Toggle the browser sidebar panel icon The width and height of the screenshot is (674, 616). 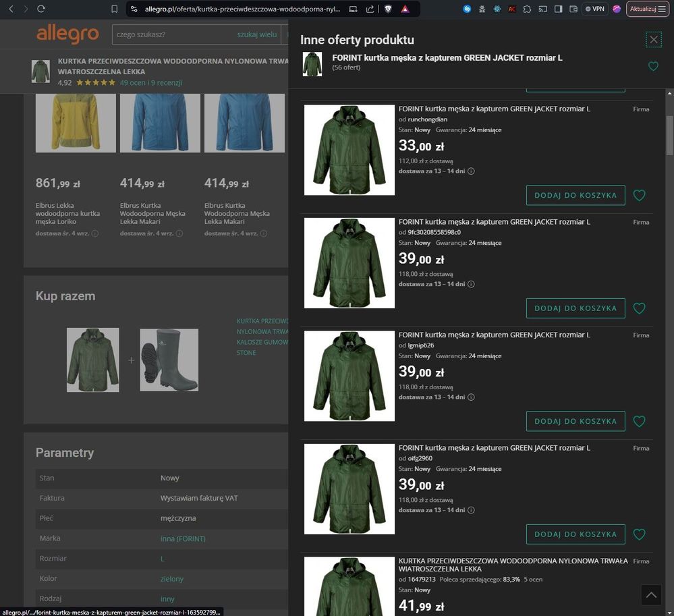tap(559, 9)
